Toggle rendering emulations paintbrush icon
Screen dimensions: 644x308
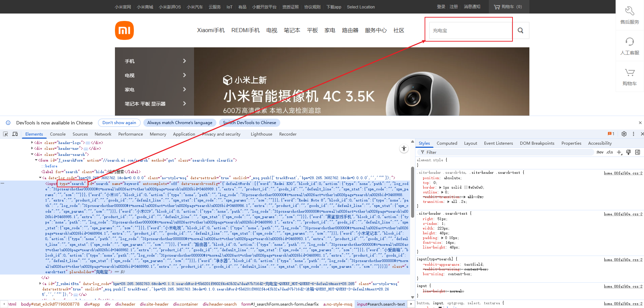(x=628, y=152)
